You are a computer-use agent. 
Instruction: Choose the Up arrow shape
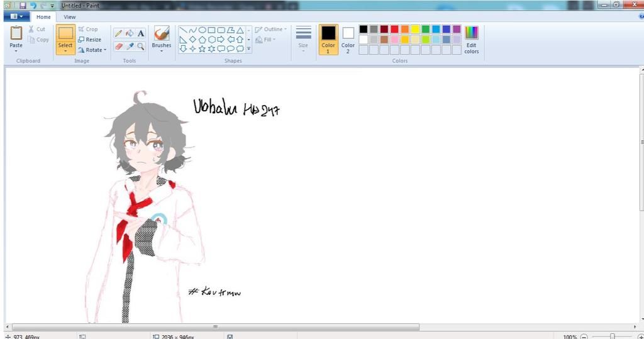pyautogui.click(x=240, y=40)
